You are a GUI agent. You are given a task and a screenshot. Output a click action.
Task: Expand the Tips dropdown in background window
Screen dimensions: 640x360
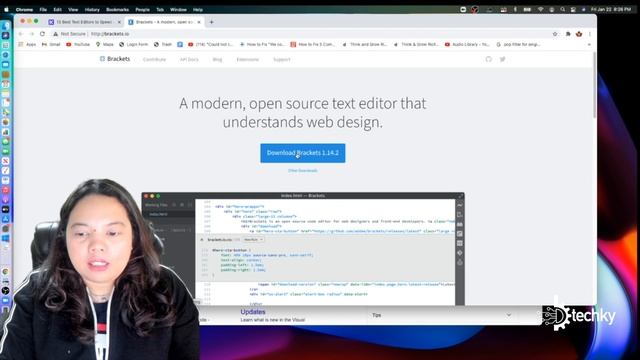pyautogui.click(x=509, y=315)
